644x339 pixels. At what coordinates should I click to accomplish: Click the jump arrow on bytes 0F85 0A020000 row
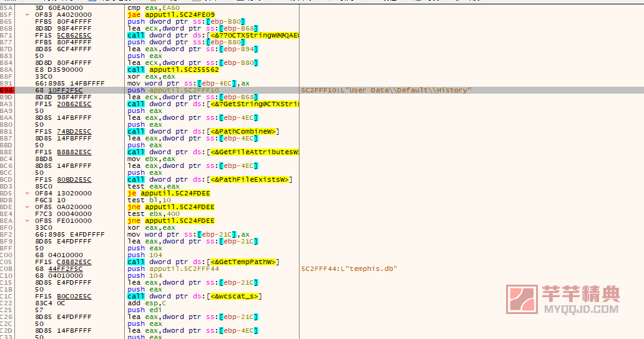point(27,207)
